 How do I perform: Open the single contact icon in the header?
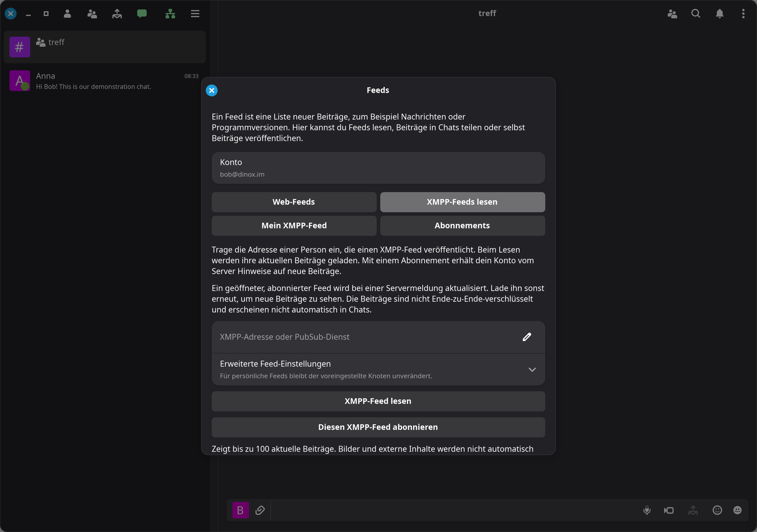67,14
